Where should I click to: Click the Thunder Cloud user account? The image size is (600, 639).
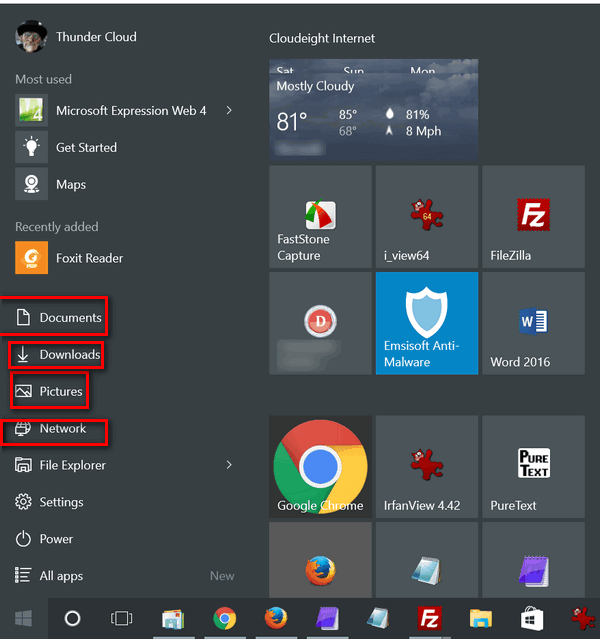pyautogui.click(x=76, y=37)
